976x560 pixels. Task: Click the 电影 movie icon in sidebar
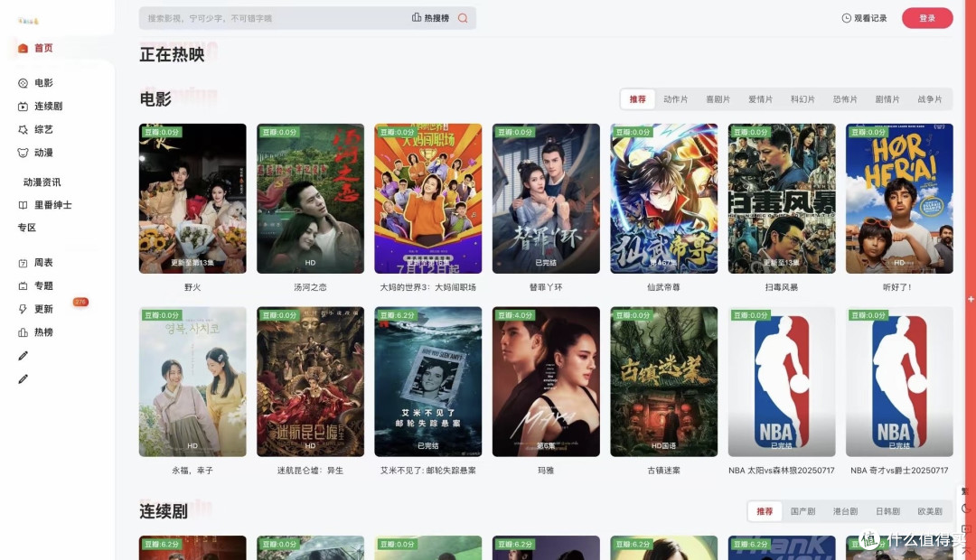pyautogui.click(x=23, y=83)
